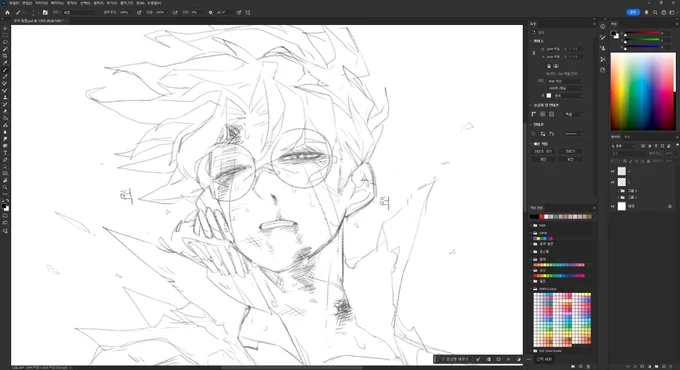Select the Rectangular Marquee tool

5,35
